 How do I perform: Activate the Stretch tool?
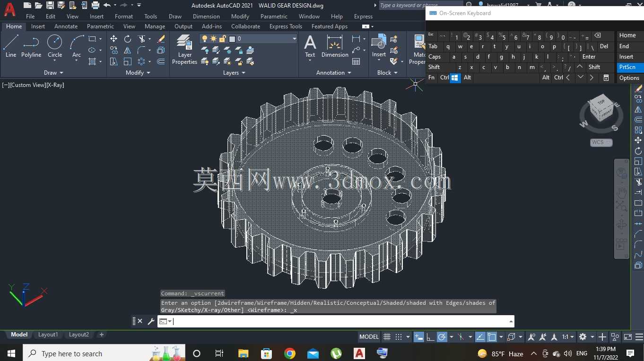coord(113,61)
